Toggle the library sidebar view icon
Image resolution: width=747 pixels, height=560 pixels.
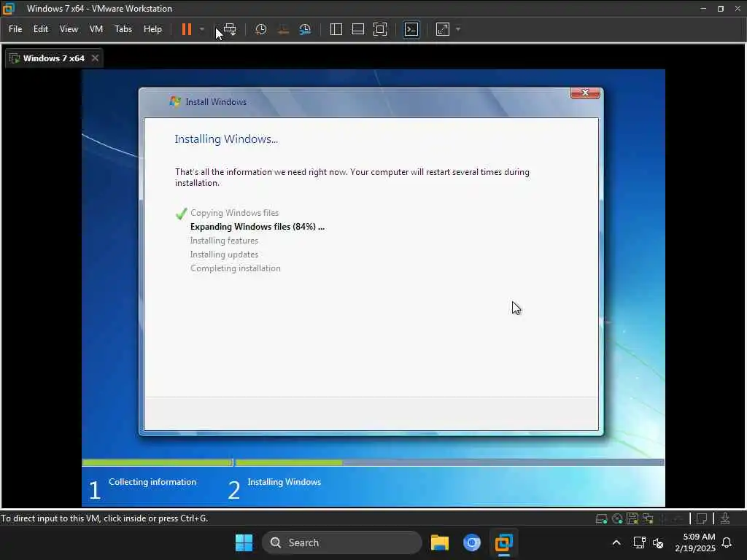pyautogui.click(x=336, y=29)
